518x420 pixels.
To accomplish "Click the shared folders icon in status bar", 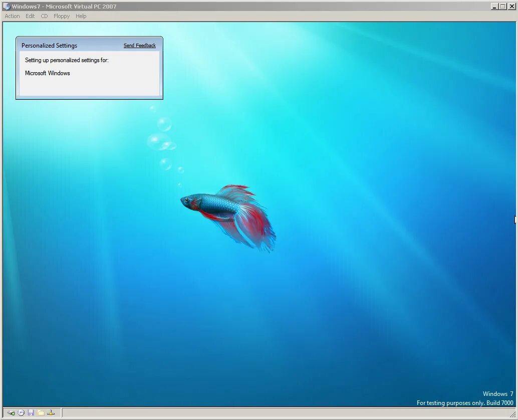I will click(x=41, y=412).
